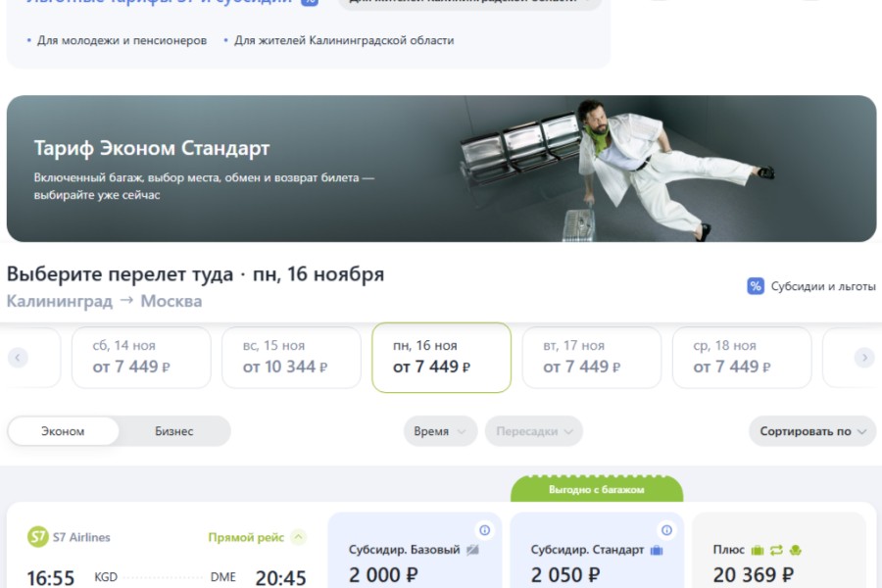Screen dimensions: 882x588
Task: Open the Сортировать по dropdown
Action: (812, 431)
